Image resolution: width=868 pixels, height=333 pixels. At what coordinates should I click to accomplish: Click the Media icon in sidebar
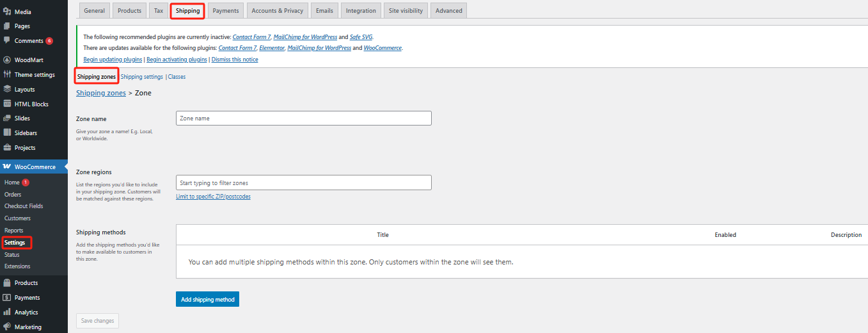[x=7, y=12]
